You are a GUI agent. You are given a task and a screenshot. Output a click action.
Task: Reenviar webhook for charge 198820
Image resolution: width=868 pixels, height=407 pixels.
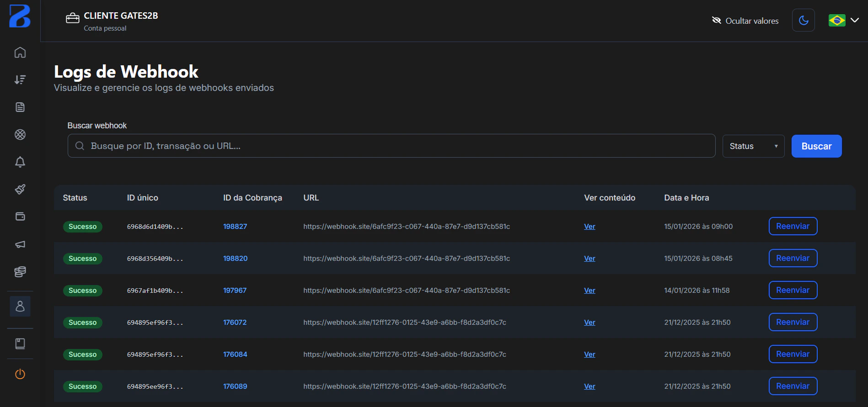[793, 258]
